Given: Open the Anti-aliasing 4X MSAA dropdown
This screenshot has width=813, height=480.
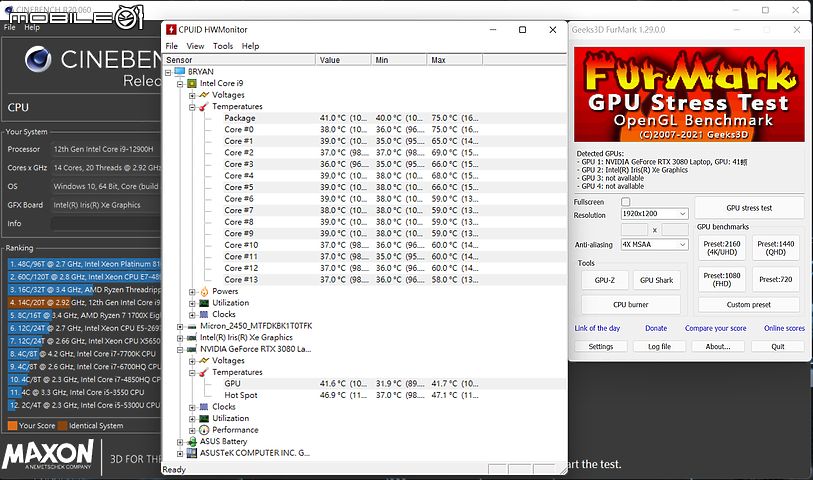Looking at the screenshot, I should coord(654,245).
